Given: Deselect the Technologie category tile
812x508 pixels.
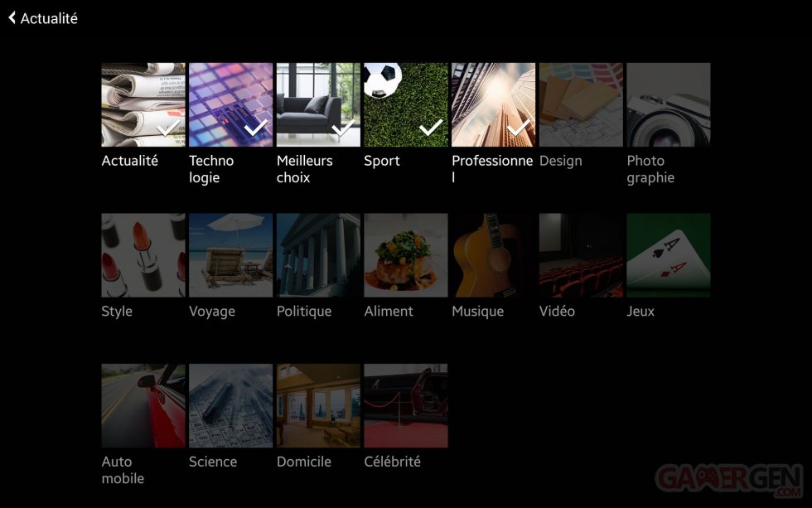Looking at the screenshot, I should pos(230,104).
